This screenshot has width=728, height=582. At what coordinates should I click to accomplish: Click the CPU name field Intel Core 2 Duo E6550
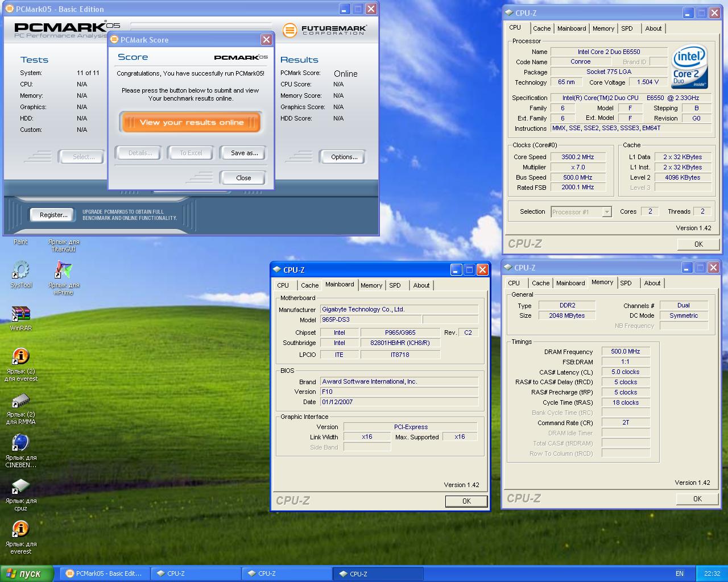click(x=609, y=52)
